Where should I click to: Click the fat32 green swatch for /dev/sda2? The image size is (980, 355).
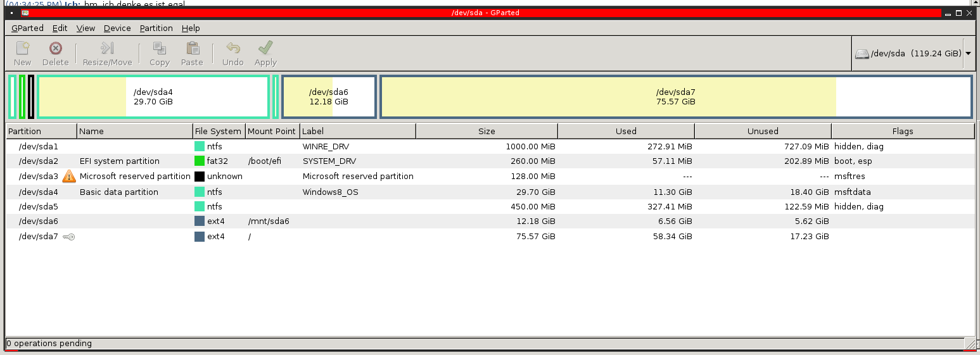[200, 161]
